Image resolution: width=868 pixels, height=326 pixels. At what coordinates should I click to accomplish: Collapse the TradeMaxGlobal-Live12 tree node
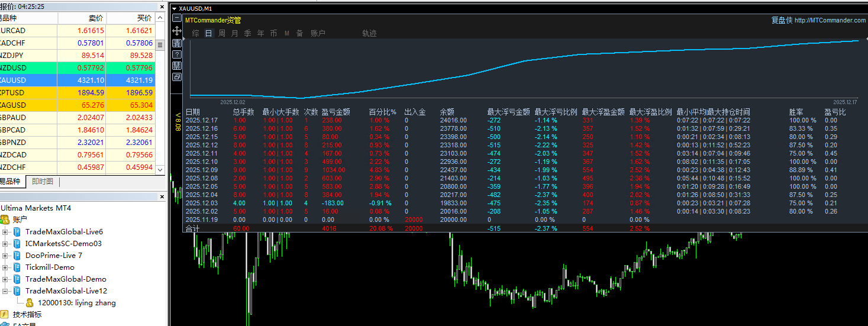coord(5,291)
